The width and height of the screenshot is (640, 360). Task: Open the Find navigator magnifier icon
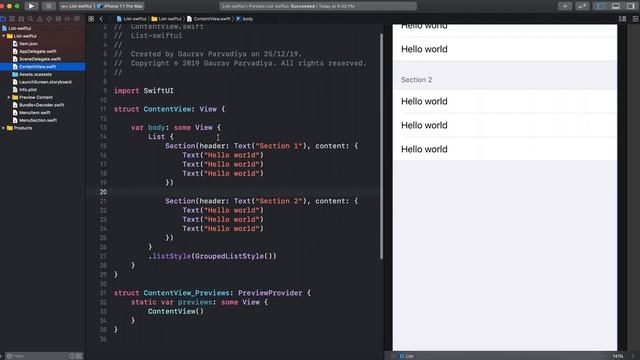(x=31, y=19)
